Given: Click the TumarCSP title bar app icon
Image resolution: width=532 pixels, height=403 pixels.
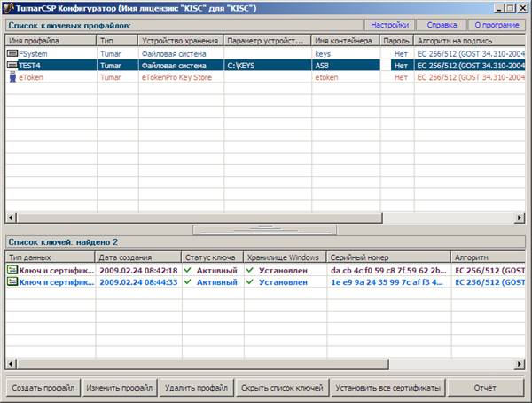Looking at the screenshot, I should [x=9, y=9].
